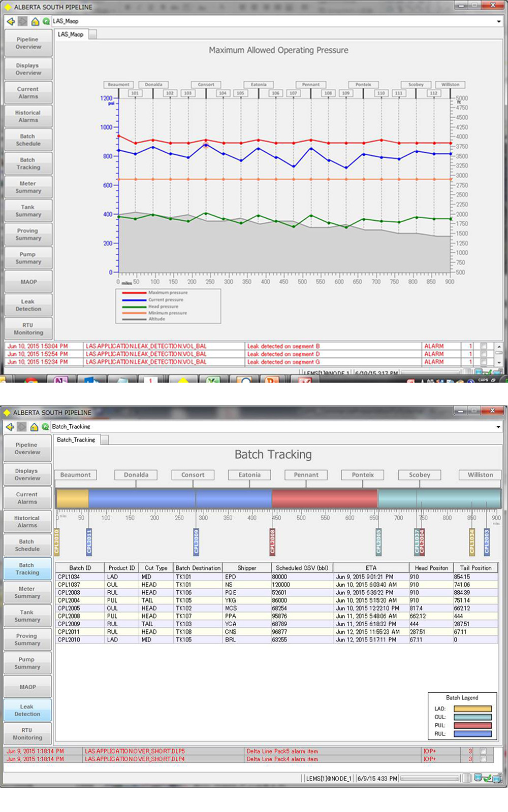The width and height of the screenshot is (508, 812).
Task: Click the Excel icon in the Windows taskbar
Action: (213, 380)
